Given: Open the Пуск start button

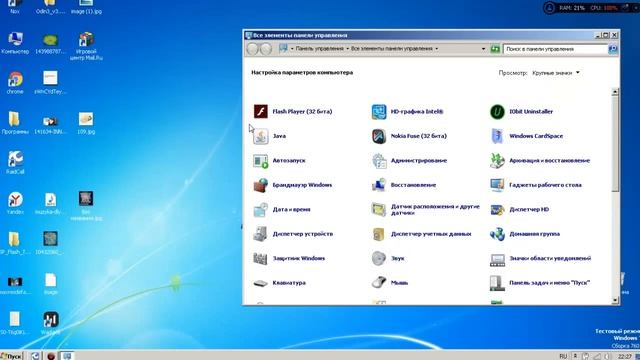Looking at the screenshot, I should [11, 356].
